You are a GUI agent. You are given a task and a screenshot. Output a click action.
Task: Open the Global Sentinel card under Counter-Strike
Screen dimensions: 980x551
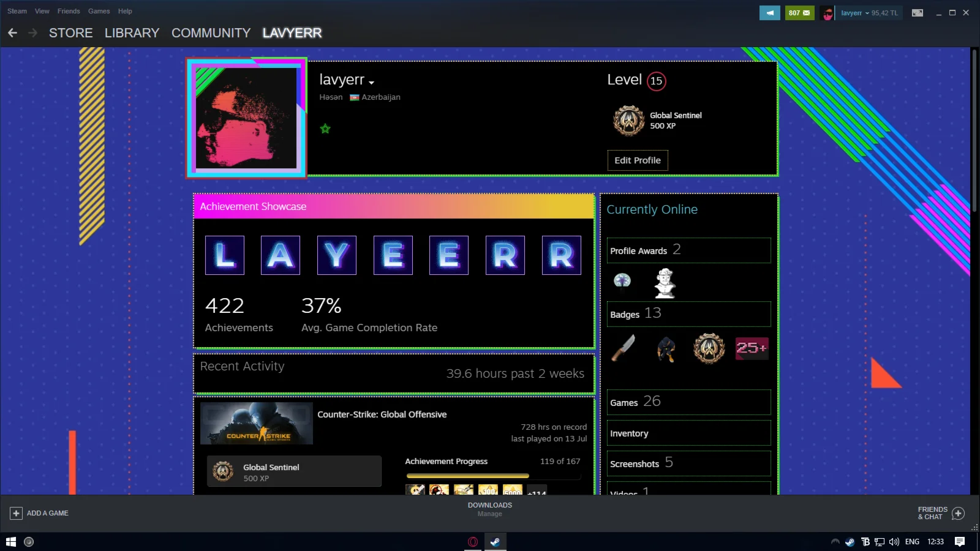[294, 471]
